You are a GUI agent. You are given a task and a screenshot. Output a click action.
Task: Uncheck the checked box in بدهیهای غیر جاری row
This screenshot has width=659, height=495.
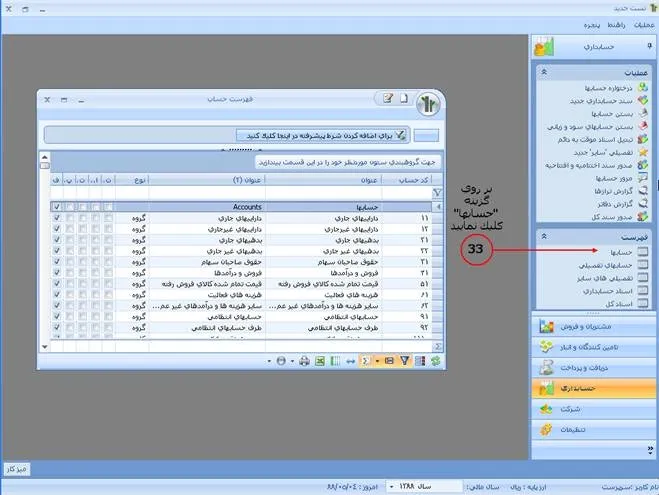[x=57, y=250]
